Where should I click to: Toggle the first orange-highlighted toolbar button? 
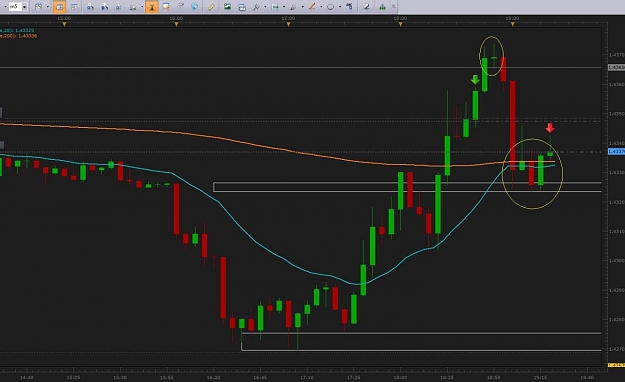pos(59,6)
